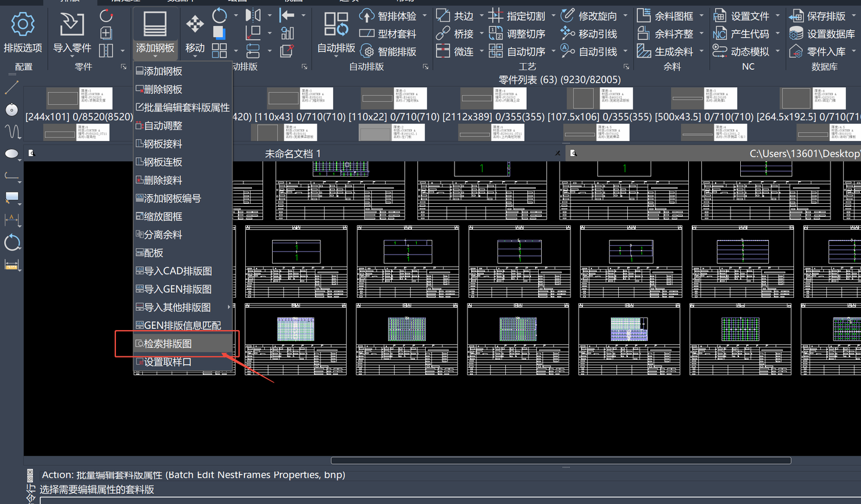Click the 动态模拟 simulation icon
This screenshot has height=504, width=861.
pos(720,51)
